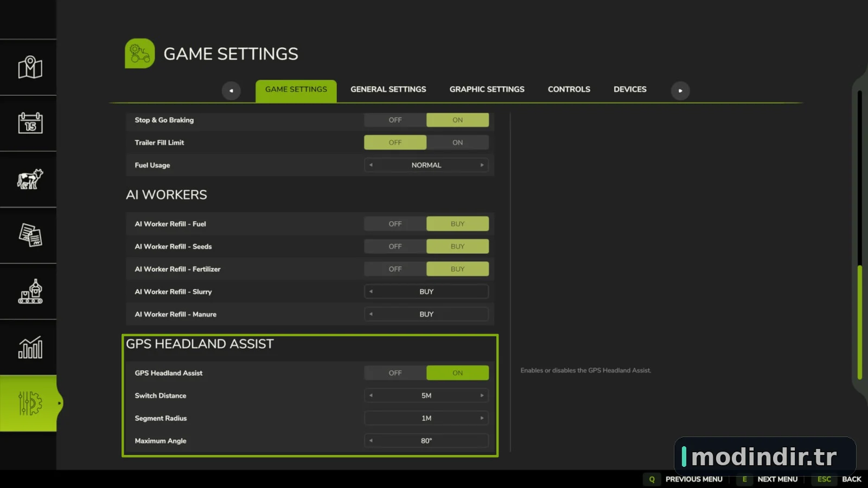The width and height of the screenshot is (868, 488).
Task: Click the Manure refill BUY value
Action: pos(426,314)
